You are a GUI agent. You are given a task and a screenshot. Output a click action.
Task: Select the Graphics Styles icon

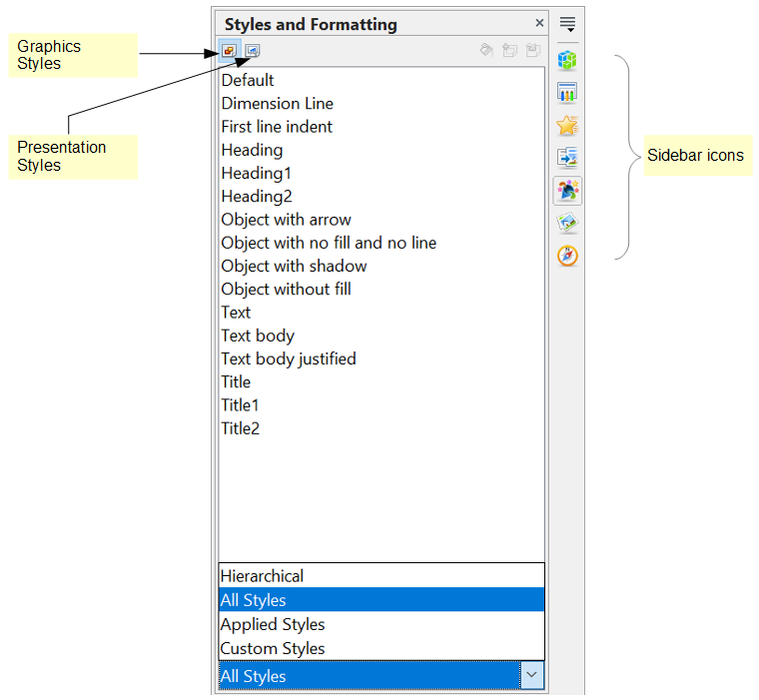[x=229, y=50]
